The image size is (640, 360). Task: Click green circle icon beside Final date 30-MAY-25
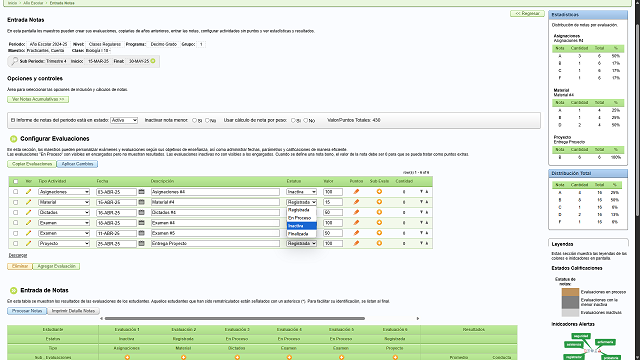click(153, 61)
